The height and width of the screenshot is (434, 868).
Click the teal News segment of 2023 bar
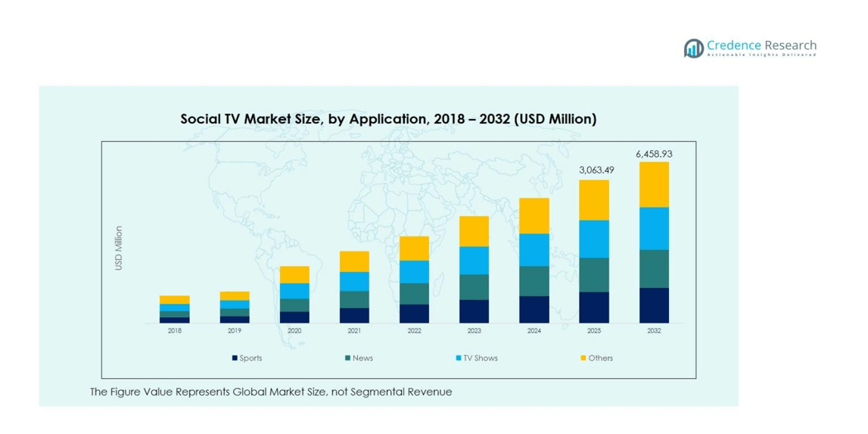(x=474, y=286)
